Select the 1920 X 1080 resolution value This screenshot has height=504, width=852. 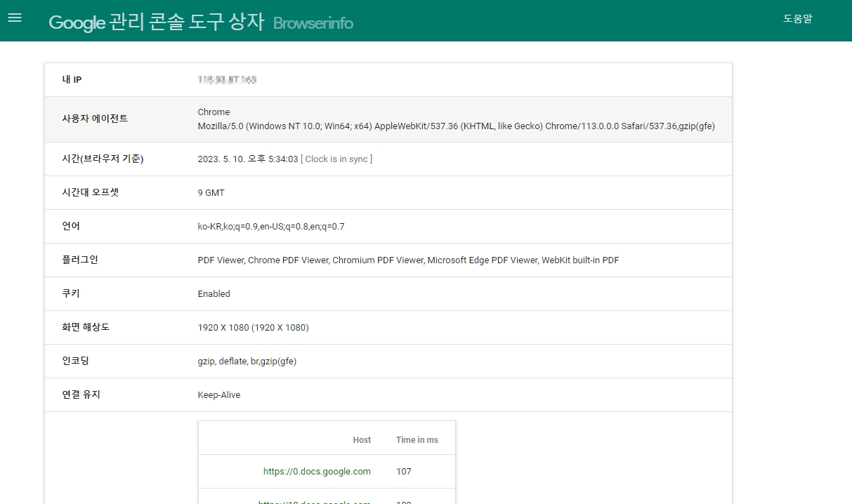(254, 328)
